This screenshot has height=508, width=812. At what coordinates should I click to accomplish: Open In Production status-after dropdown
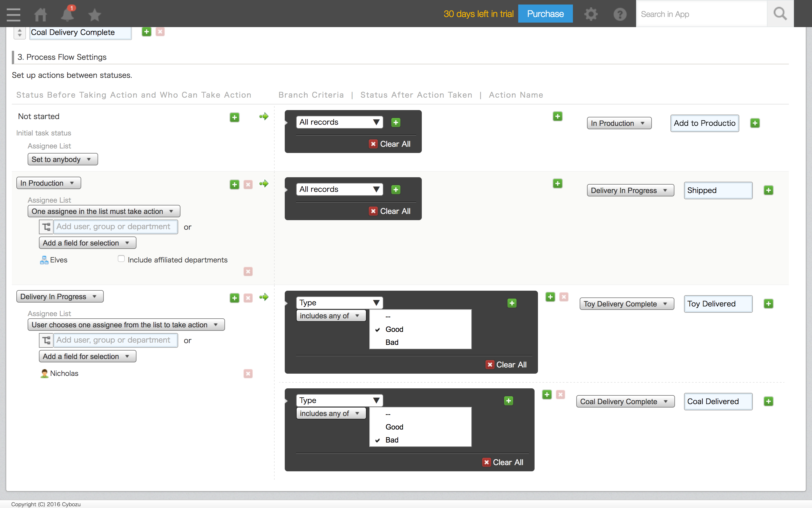[x=619, y=123]
